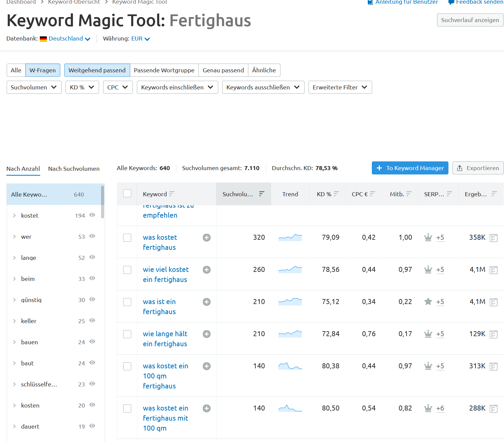Change database from Deutschland
This screenshot has height=442, width=504.
[x=69, y=39]
